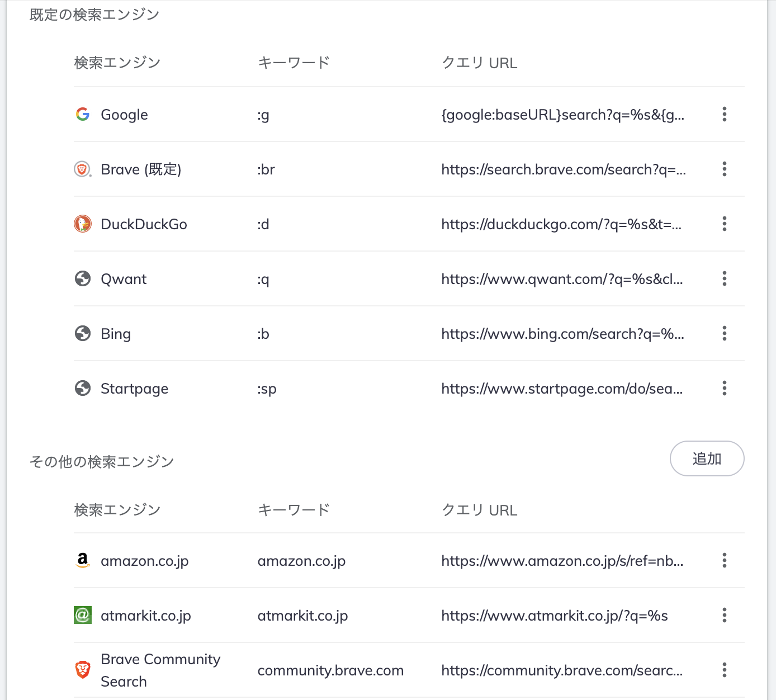Select the Bing engine name
The height and width of the screenshot is (700, 776).
pyautogui.click(x=116, y=334)
